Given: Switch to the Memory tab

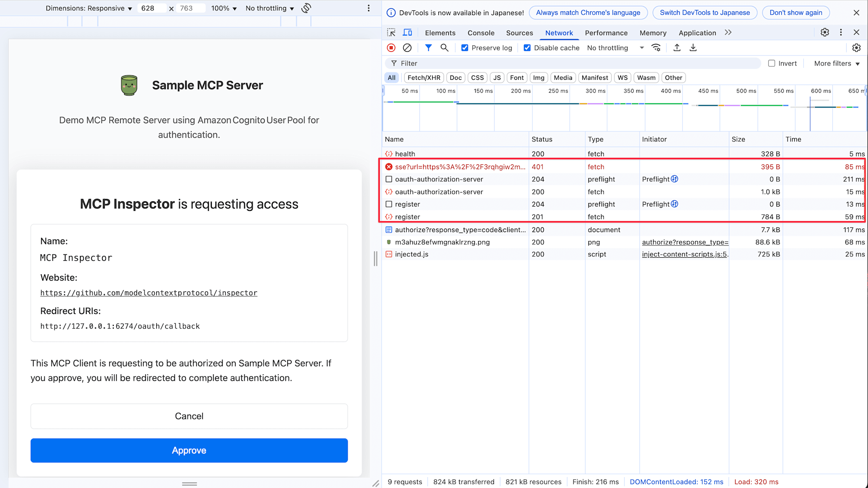Looking at the screenshot, I should pos(653,33).
